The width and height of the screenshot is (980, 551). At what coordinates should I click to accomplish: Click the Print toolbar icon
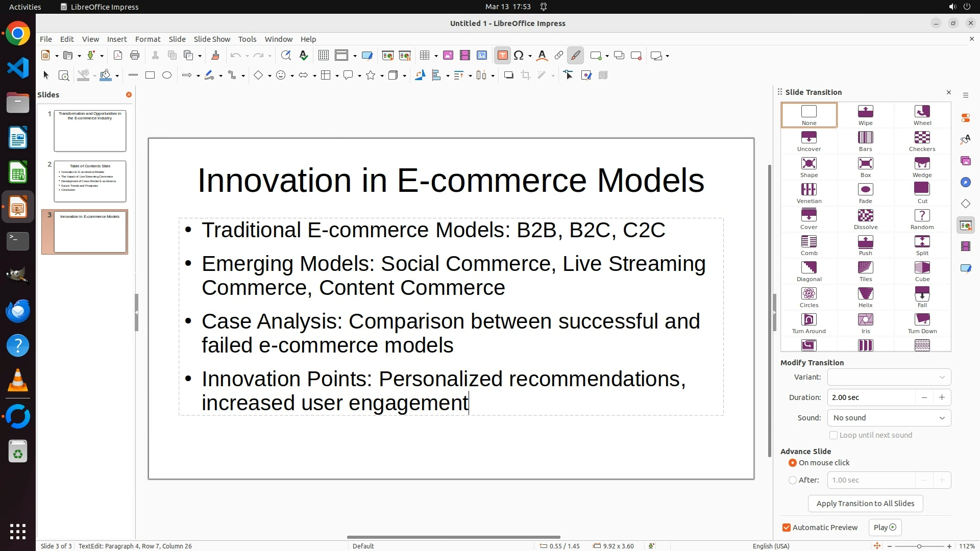(x=135, y=56)
